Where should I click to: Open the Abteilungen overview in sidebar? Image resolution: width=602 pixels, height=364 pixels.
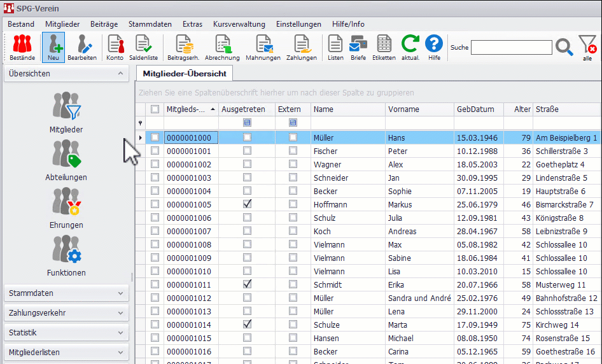point(66,160)
